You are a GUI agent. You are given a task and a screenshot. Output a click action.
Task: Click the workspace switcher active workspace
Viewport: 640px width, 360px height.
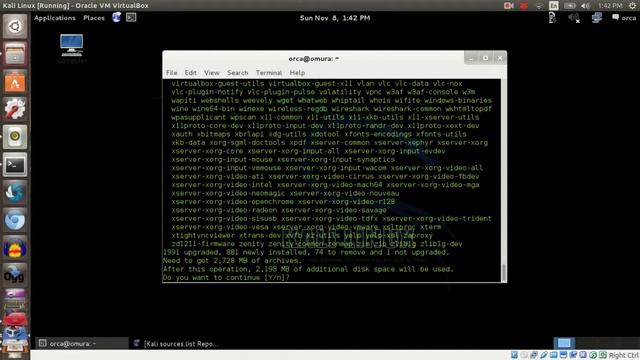click(564, 343)
